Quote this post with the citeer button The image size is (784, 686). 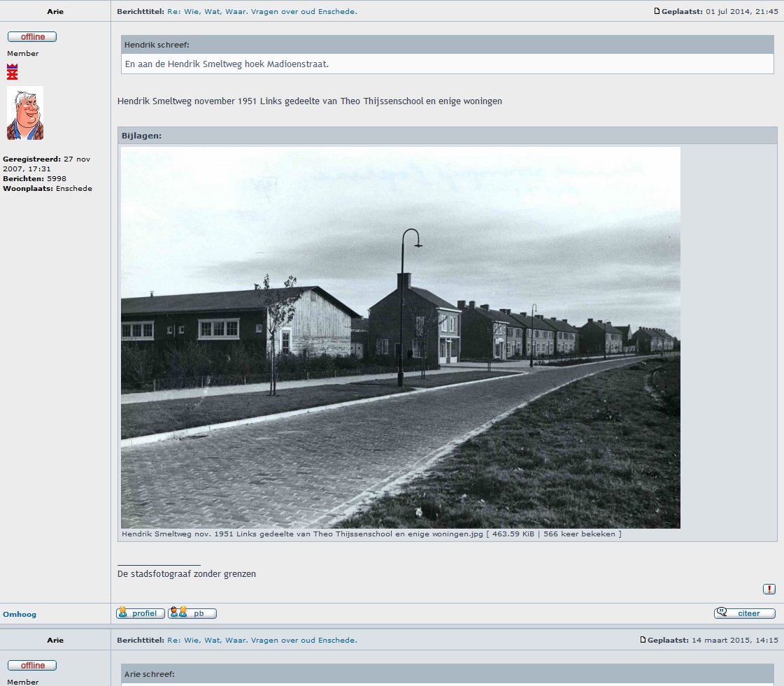[745, 613]
